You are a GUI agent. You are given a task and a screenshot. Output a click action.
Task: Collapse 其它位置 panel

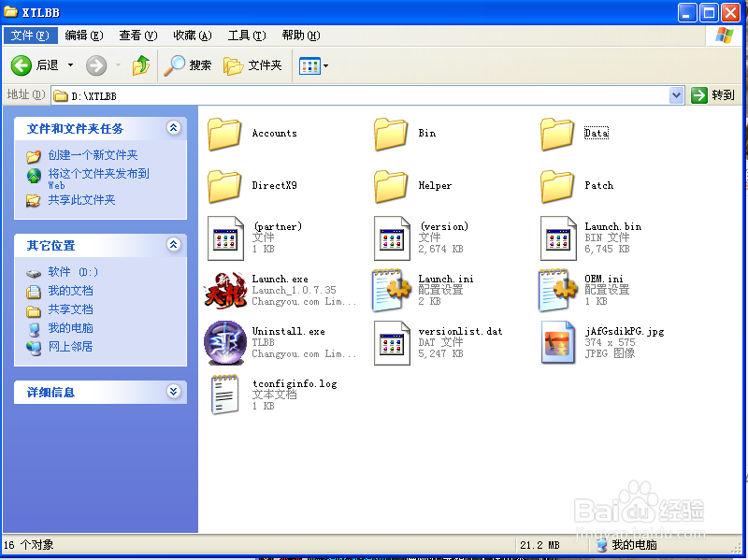[x=173, y=245]
